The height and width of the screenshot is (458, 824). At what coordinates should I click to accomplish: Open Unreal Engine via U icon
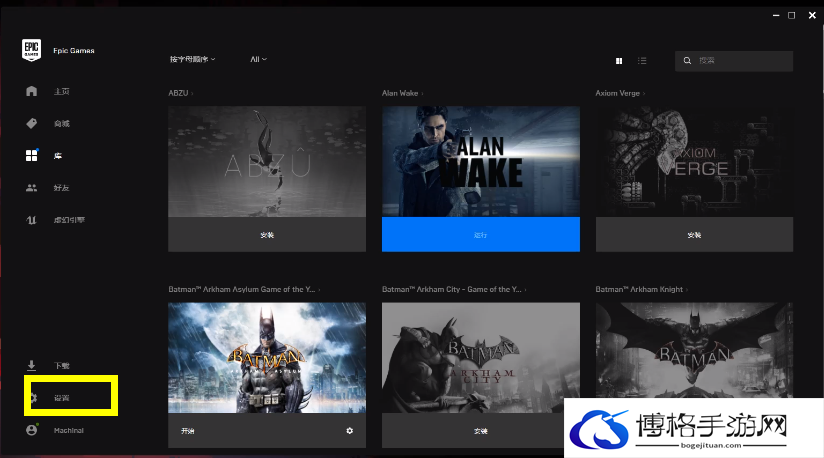pos(32,220)
